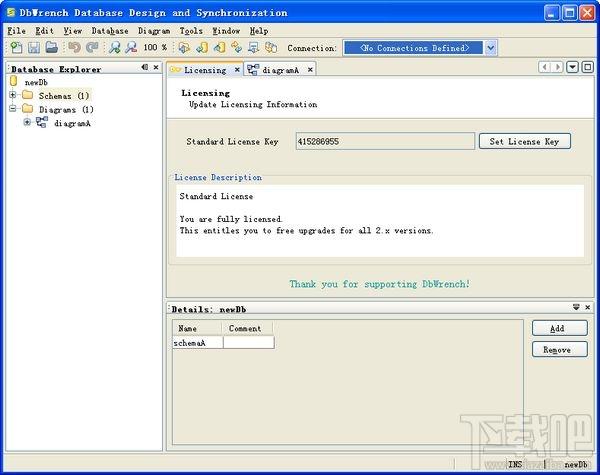Click the empty Comment cell for schemaA
This screenshot has width=600, height=475.
coord(249,343)
